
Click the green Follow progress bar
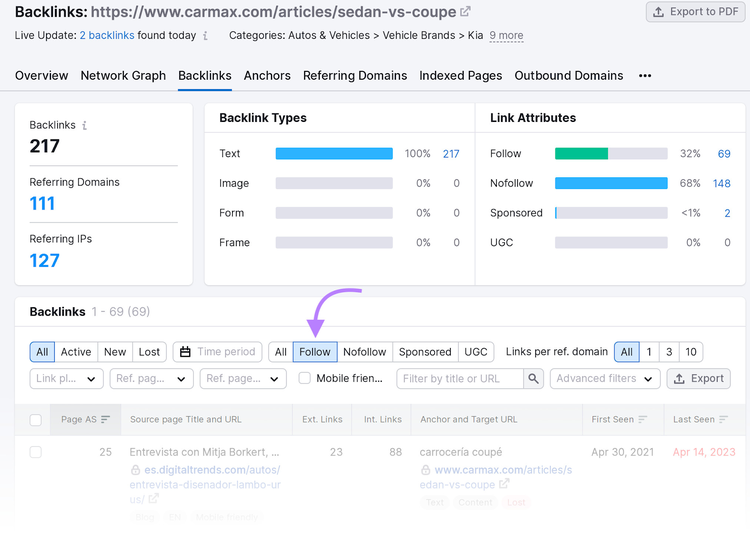coord(581,153)
